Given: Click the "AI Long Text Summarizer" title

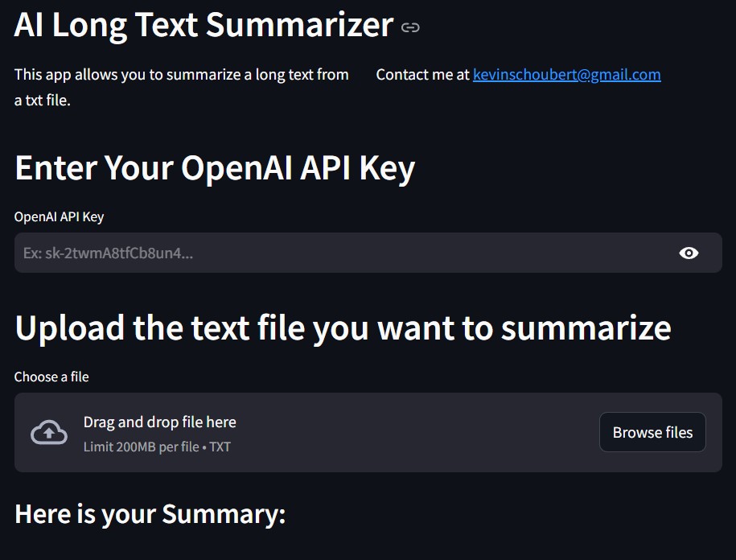Looking at the screenshot, I should (204, 25).
